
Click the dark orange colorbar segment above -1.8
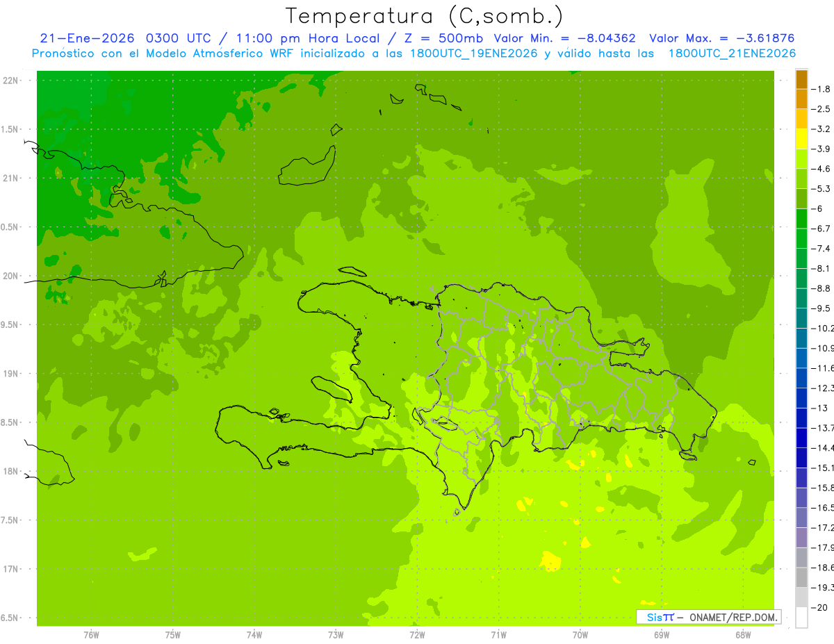tap(801, 79)
